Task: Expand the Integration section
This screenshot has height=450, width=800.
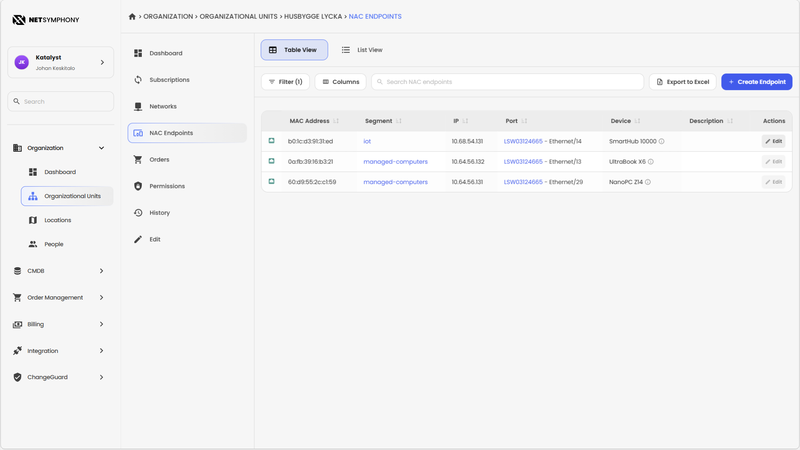Action: [102, 351]
